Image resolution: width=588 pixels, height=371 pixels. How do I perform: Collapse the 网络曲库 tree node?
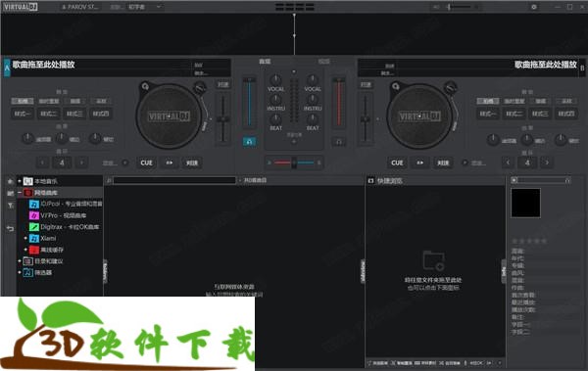(x=20, y=193)
